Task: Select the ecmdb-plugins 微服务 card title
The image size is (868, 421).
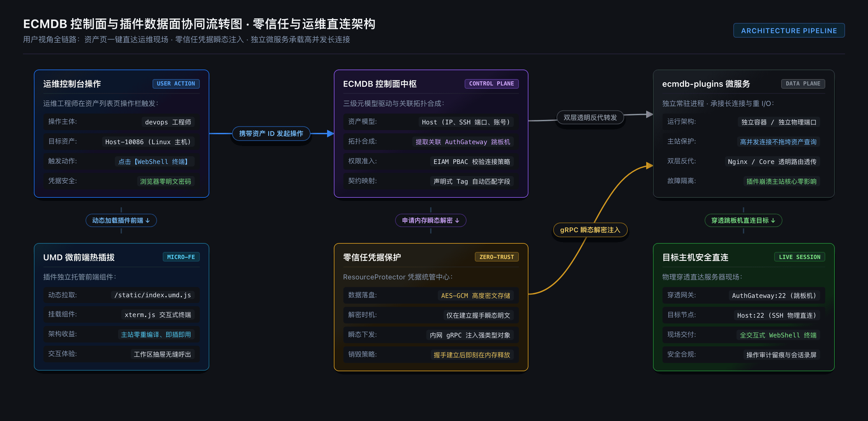Action: pyautogui.click(x=706, y=84)
